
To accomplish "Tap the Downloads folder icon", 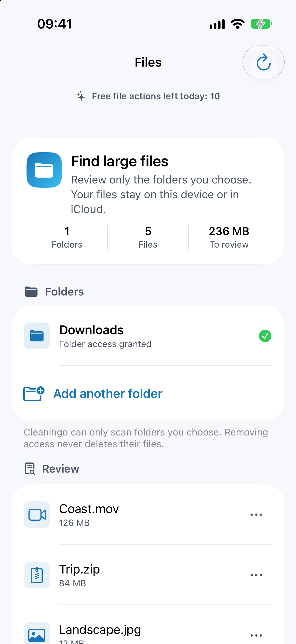I will pyautogui.click(x=37, y=336).
